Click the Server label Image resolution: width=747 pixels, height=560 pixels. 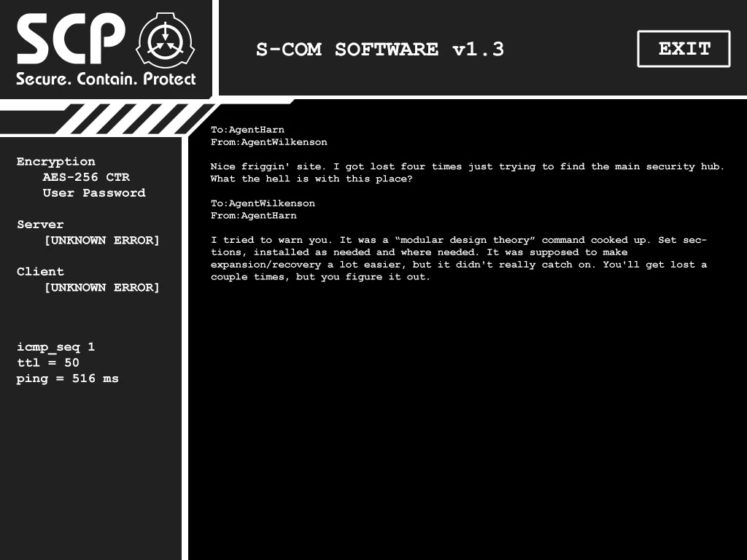40,225
